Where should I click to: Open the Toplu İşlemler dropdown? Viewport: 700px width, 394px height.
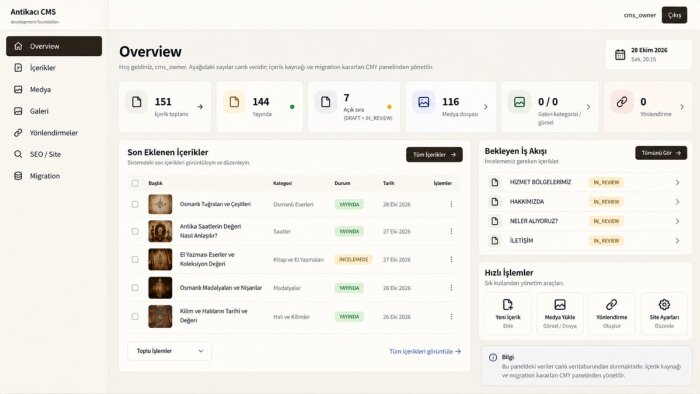point(169,351)
